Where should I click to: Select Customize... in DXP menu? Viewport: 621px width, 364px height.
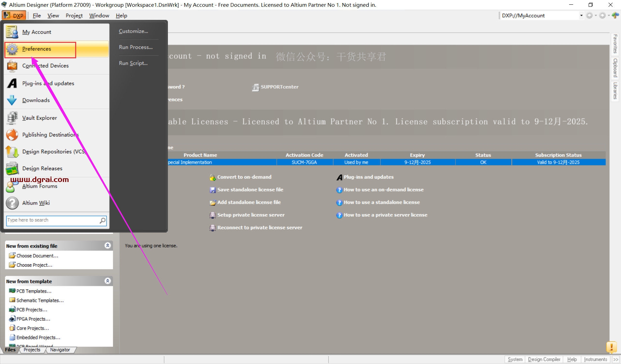[x=134, y=31]
